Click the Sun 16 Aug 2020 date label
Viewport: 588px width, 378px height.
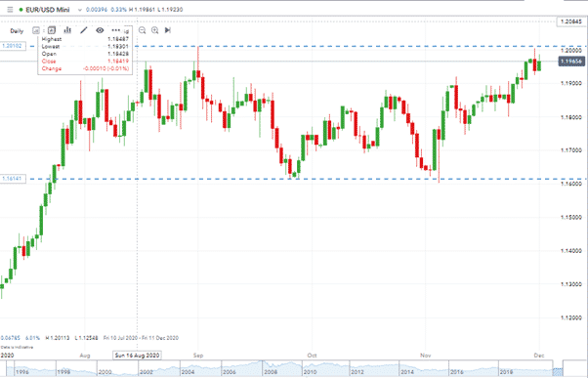pyautogui.click(x=138, y=356)
